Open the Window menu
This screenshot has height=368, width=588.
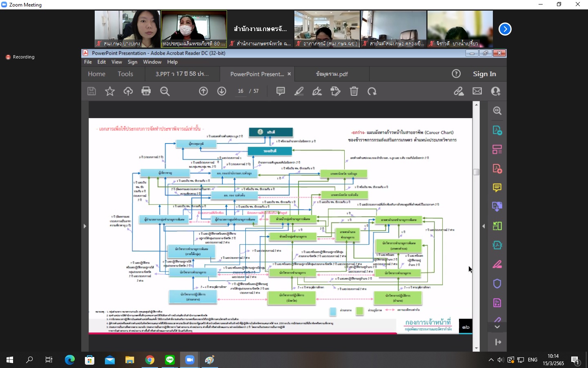(152, 62)
